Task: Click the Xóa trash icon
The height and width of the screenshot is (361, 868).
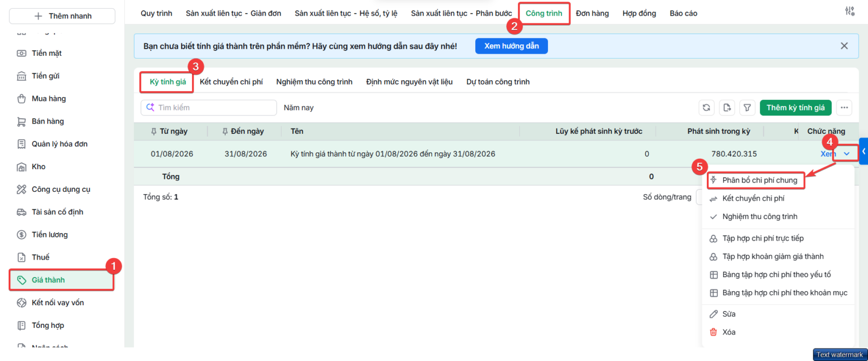Action: (x=713, y=332)
